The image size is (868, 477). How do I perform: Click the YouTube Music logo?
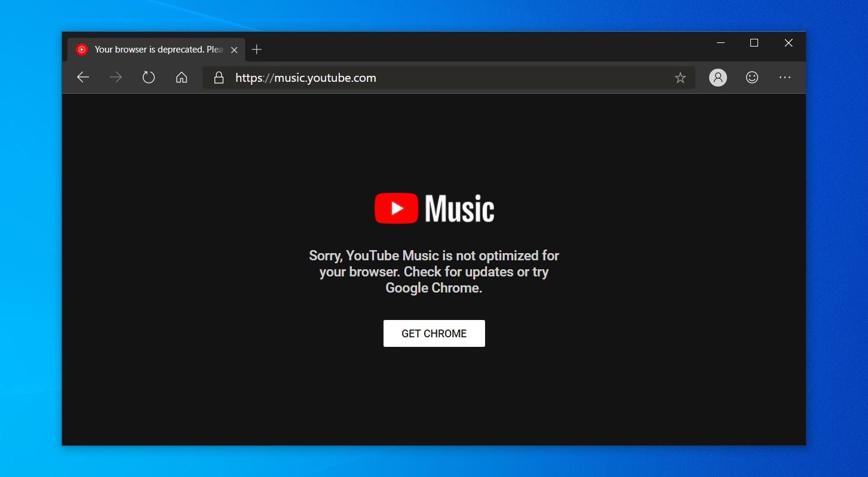434,208
